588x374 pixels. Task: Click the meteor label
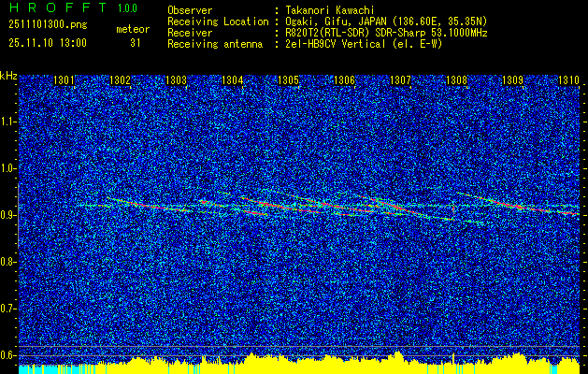pos(133,29)
